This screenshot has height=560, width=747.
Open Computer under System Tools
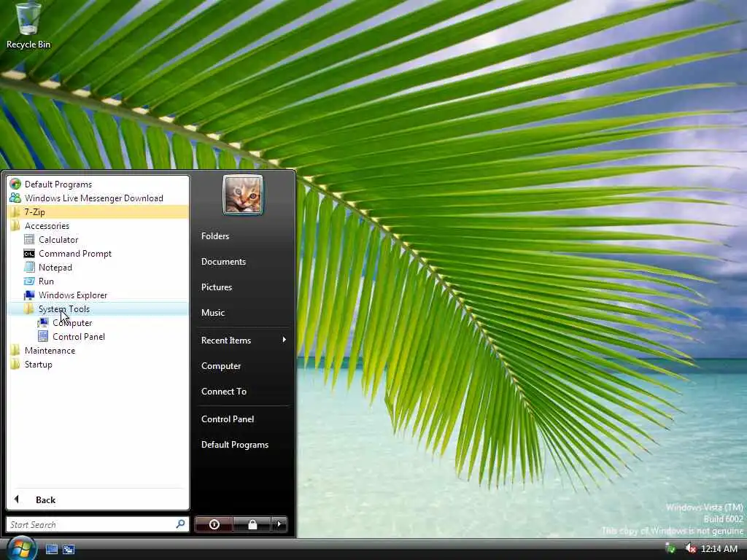pyautogui.click(x=98, y=322)
